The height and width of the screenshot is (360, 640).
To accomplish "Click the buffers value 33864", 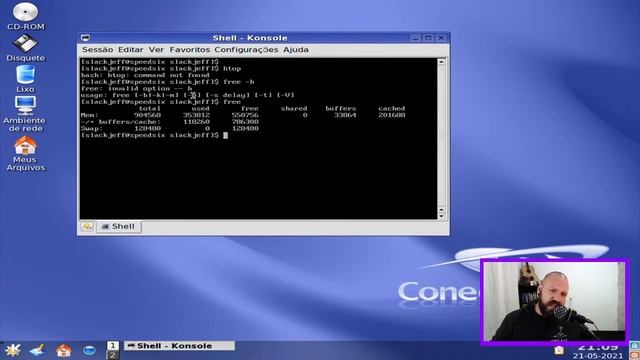I will [345, 115].
